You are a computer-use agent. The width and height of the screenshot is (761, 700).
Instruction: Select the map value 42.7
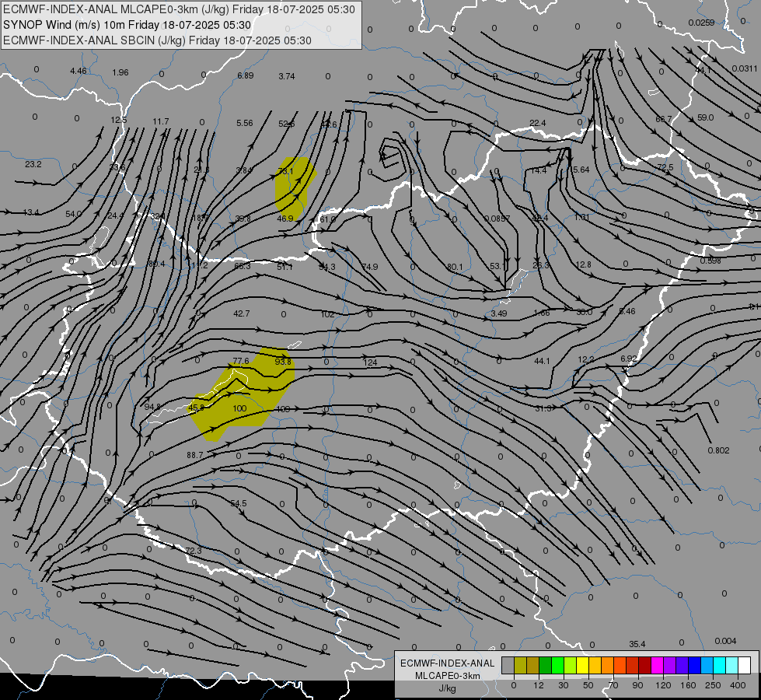tap(242, 313)
